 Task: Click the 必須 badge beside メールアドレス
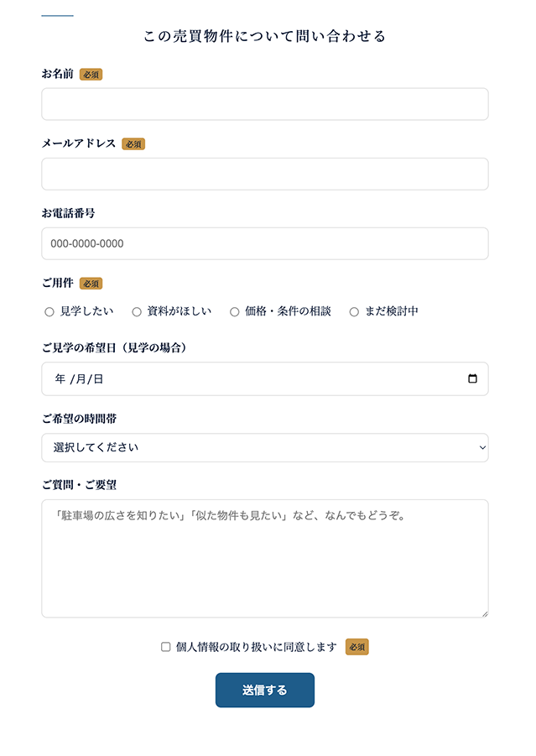point(133,143)
